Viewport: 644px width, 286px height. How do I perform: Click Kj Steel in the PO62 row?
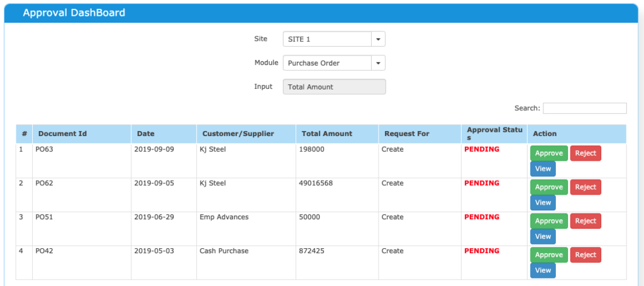(x=213, y=183)
